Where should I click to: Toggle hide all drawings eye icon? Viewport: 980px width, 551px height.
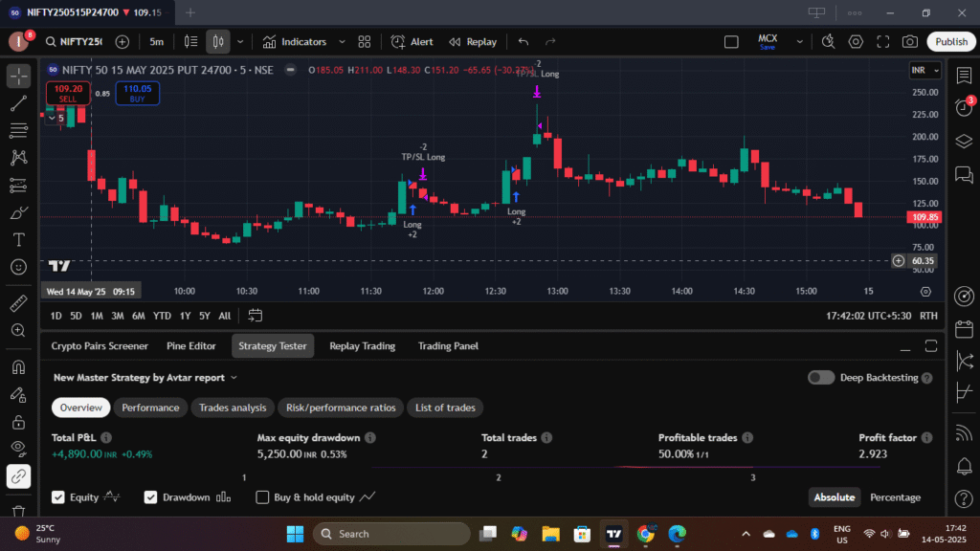tap(19, 449)
